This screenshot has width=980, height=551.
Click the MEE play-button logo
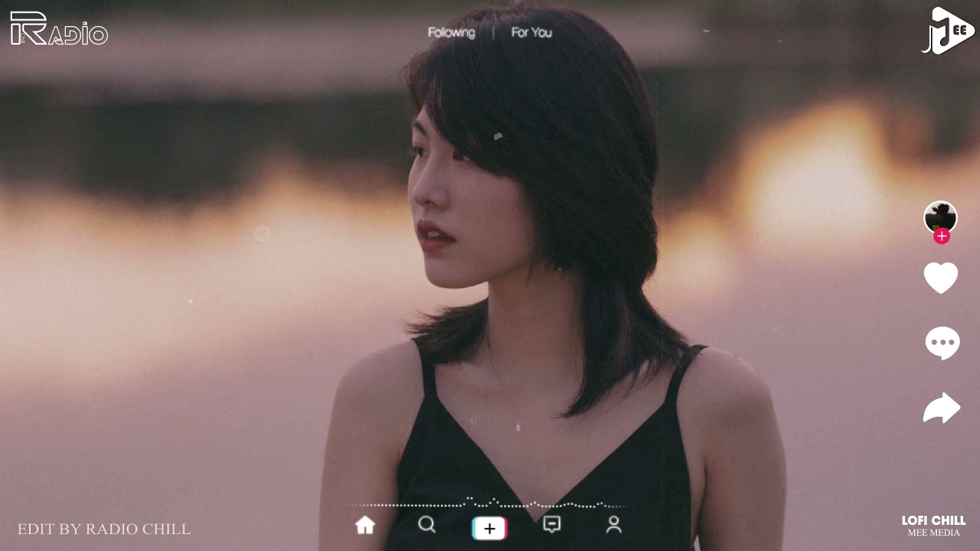tap(948, 31)
